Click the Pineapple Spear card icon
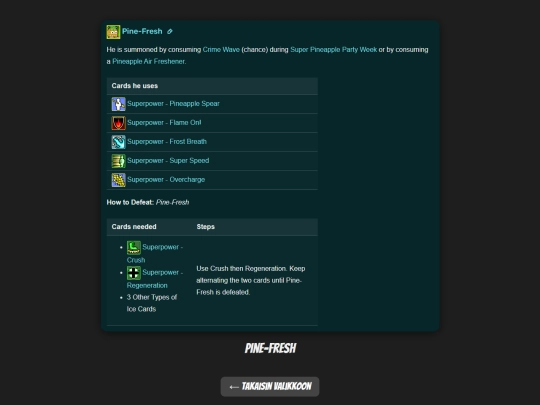This screenshot has height=405, width=540. (x=118, y=104)
